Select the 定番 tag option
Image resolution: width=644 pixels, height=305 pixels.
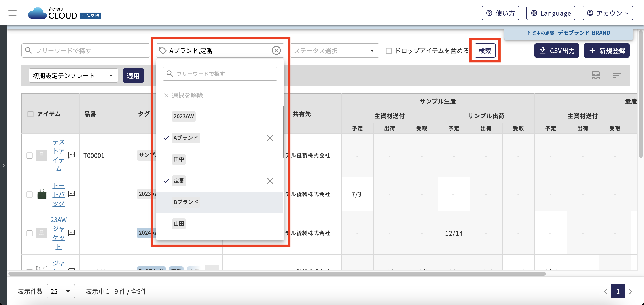(179, 181)
